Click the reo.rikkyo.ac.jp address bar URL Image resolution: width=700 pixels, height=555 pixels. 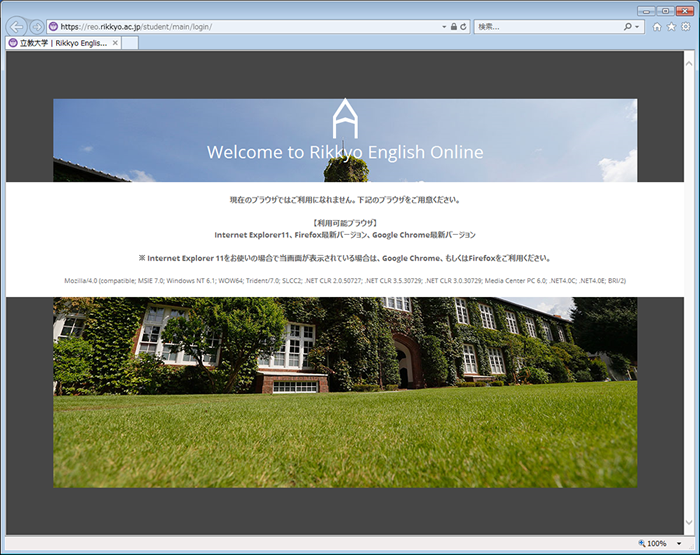click(136, 27)
